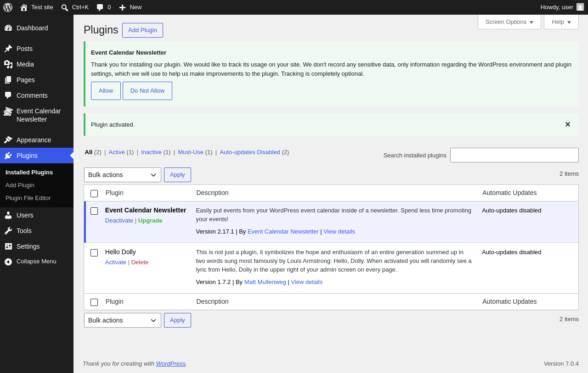Check the Event Calendar Newsletter plugin checkbox
588x373 pixels.
coord(94,211)
